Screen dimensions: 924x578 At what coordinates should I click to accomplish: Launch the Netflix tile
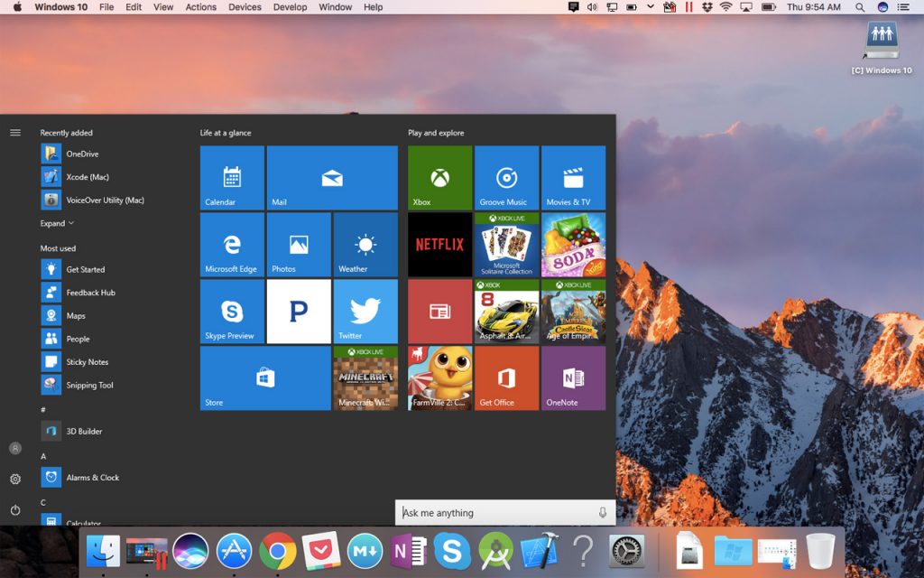pos(440,245)
